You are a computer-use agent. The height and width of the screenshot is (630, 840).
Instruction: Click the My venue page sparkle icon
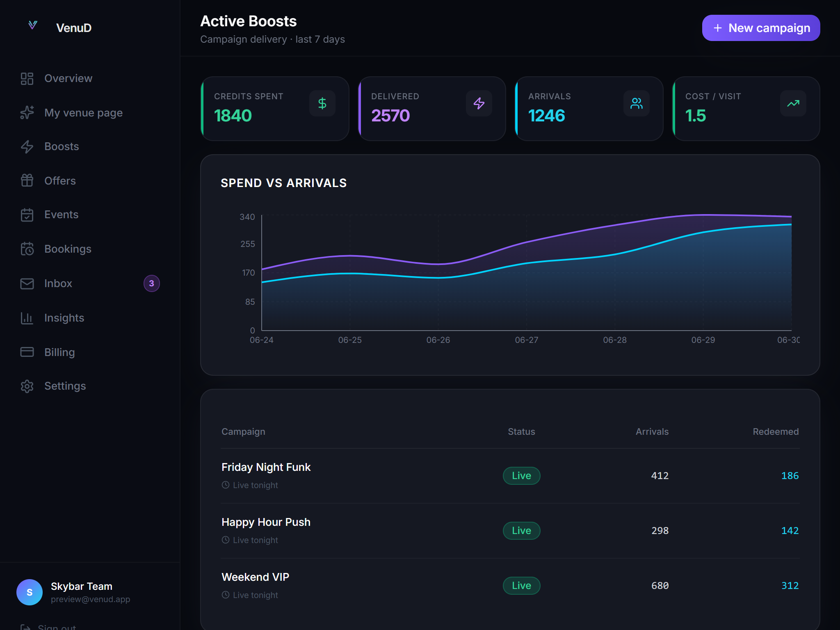(27, 113)
